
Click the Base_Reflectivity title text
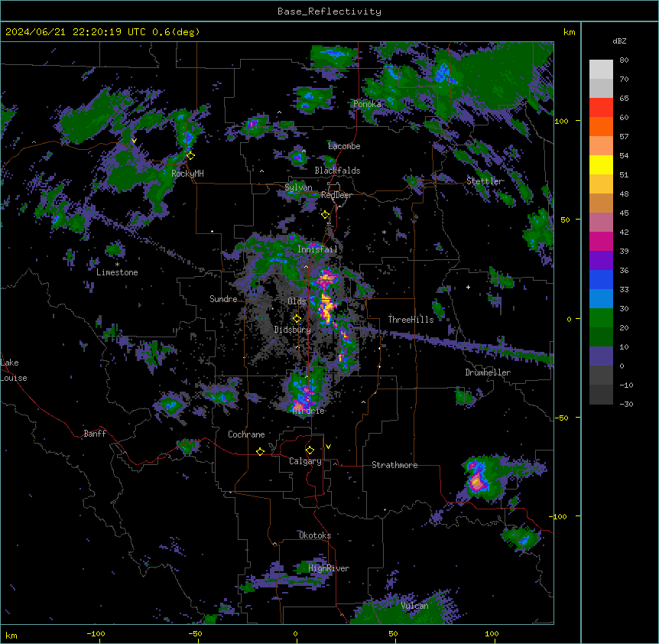(x=329, y=11)
